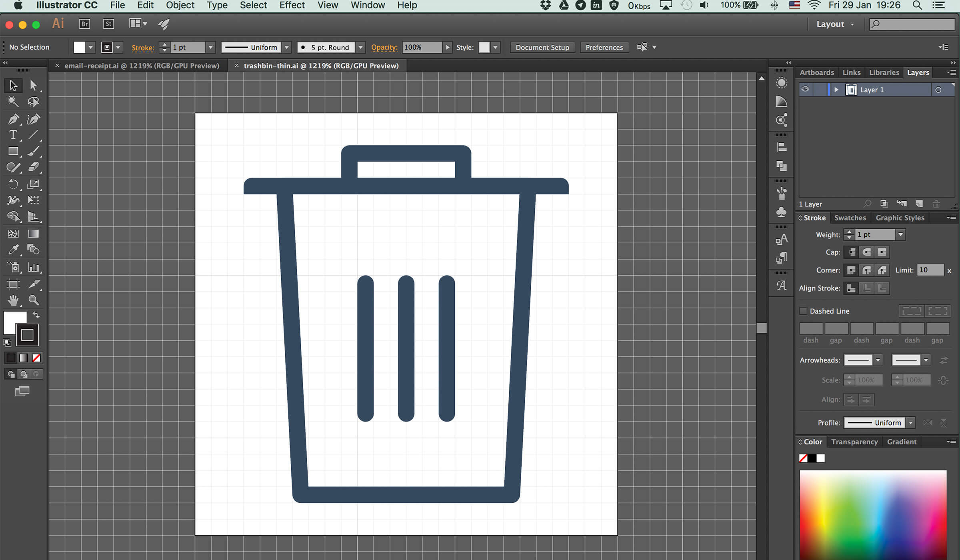960x560 pixels.
Task: Switch to the Artboards panel tab
Action: [x=817, y=72]
